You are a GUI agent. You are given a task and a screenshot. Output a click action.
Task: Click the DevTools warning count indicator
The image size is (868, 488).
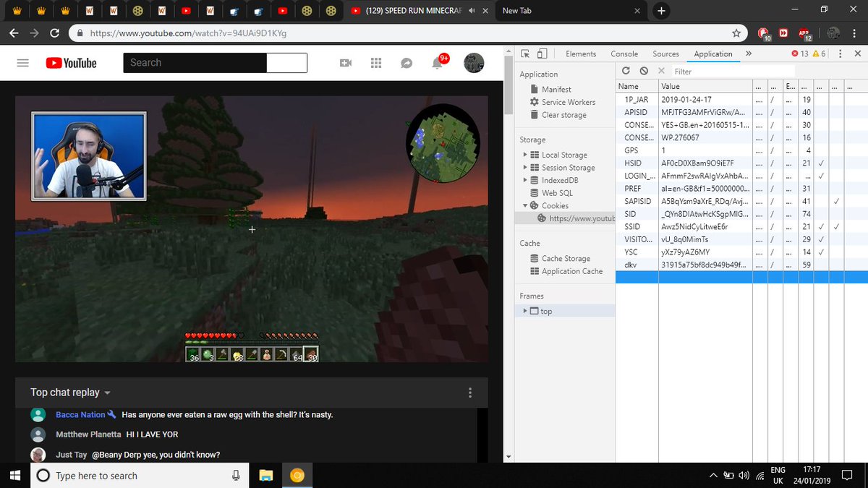(x=819, y=53)
